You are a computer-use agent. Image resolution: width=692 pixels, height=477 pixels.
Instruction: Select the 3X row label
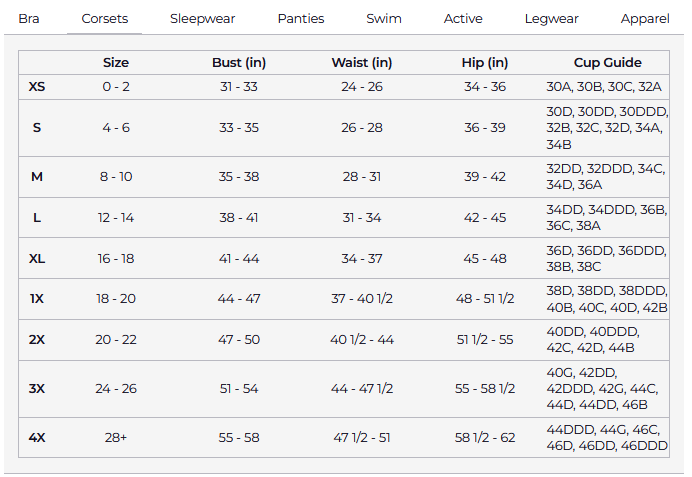(37, 389)
